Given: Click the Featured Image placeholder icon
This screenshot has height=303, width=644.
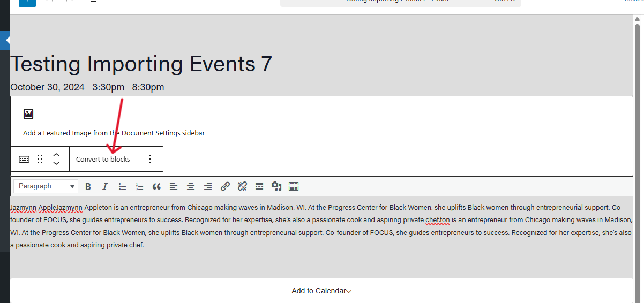Looking at the screenshot, I should point(28,113).
